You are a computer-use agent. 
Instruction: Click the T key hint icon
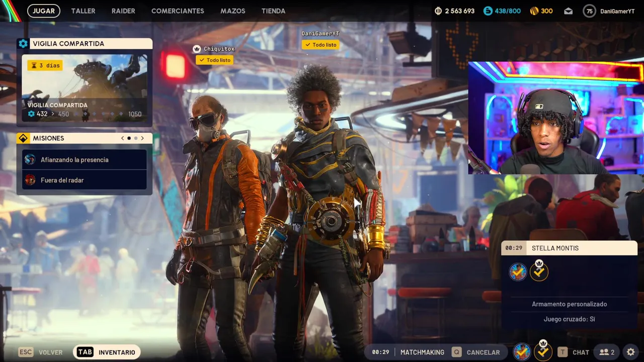point(562,352)
